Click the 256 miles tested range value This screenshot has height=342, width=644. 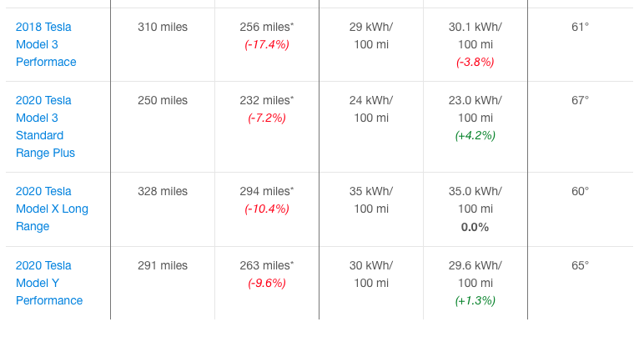point(266,27)
